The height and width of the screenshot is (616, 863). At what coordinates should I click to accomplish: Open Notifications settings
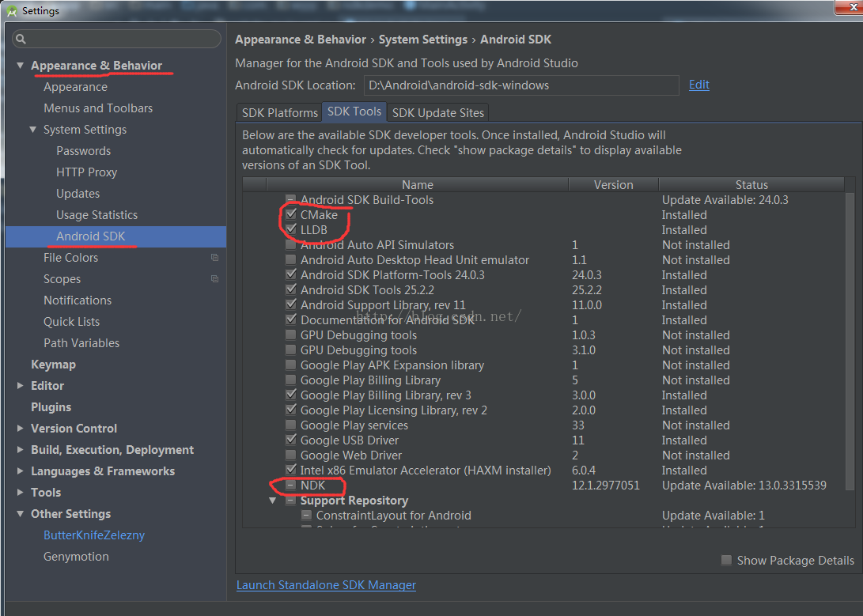click(78, 300)
